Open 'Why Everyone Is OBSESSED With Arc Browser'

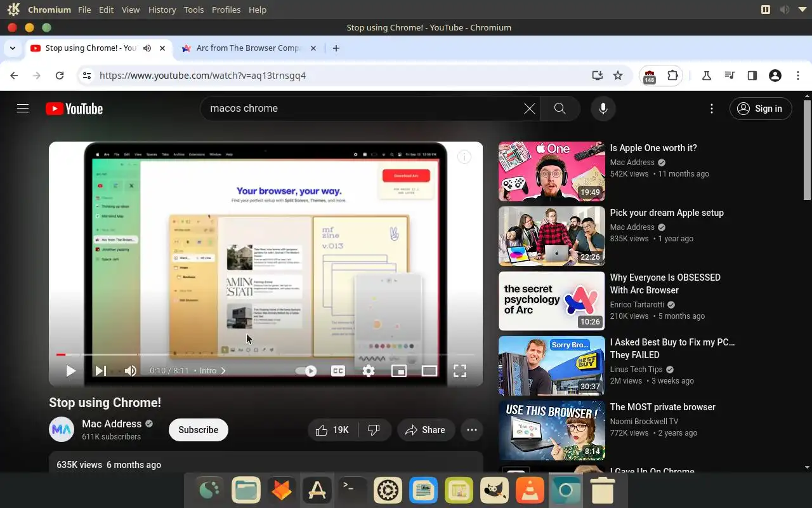665,284
